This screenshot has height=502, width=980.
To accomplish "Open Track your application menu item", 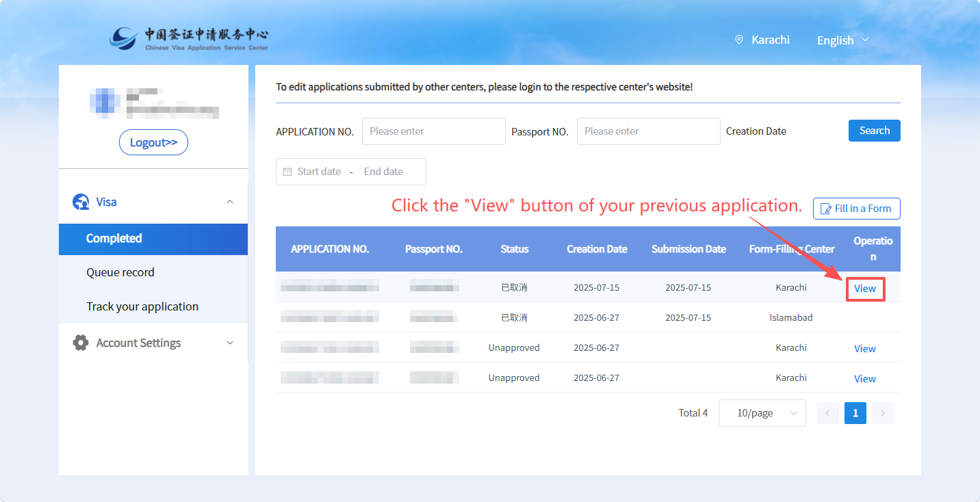I will pyautogui.click(x=142, y=306).
